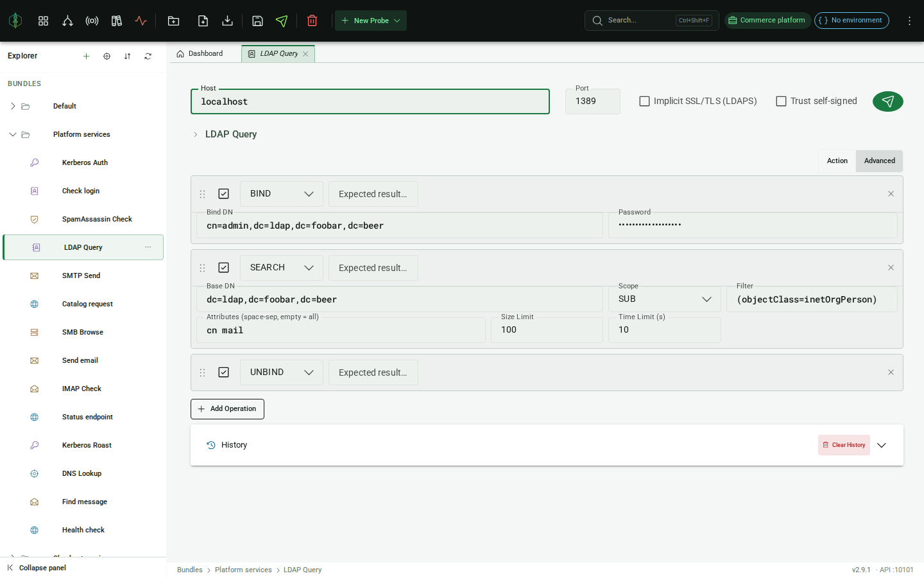This screenshot has width=924, height=578.
Task: Switch to the Action toggle
Action: click(837, 161)
